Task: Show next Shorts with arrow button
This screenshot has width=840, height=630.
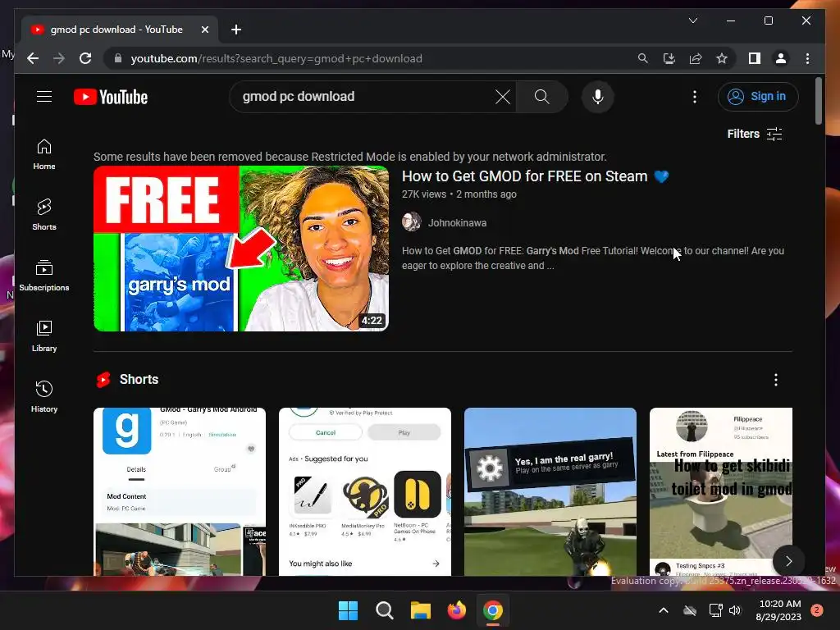Action: click(788, 561)
